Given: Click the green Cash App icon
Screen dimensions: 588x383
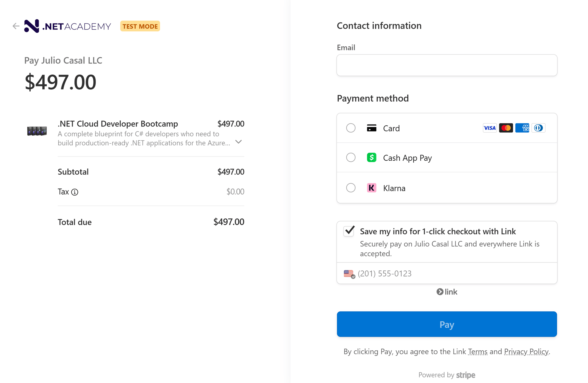Looking at the screenshot, I should [x=371, y=157].
